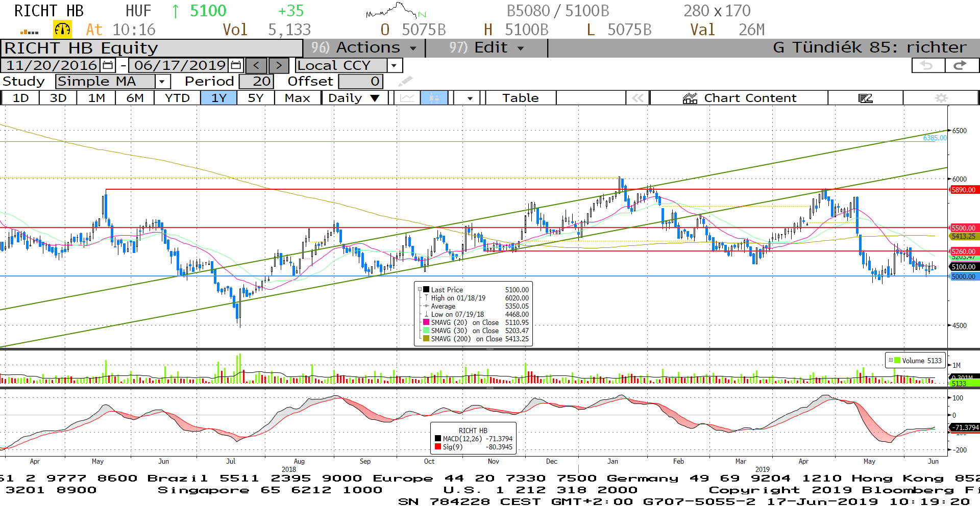
Task: Click the High on 01/18/19 legend row
Action: click(x=477, y=298)
